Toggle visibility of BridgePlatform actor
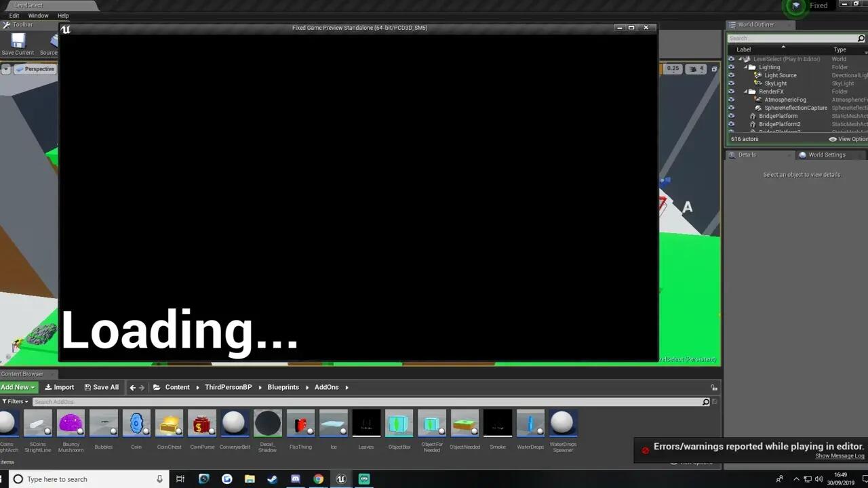868x488 pixels. click(731, 116)
